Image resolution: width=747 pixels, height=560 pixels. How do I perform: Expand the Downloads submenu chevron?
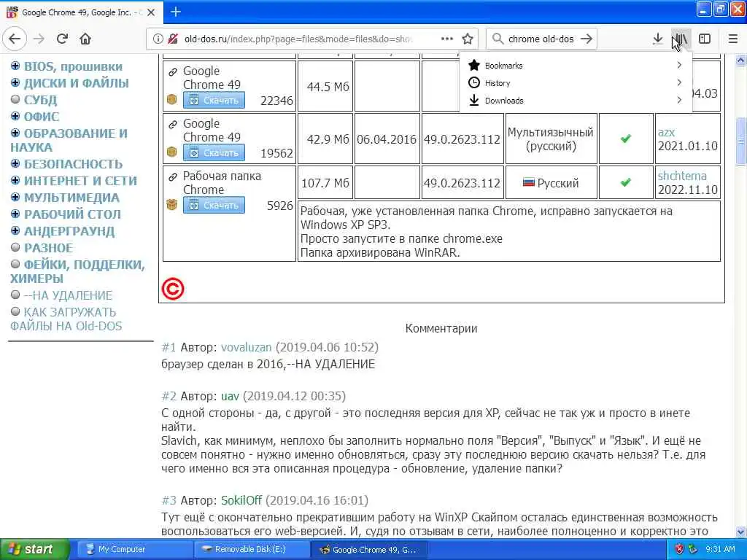679,101
